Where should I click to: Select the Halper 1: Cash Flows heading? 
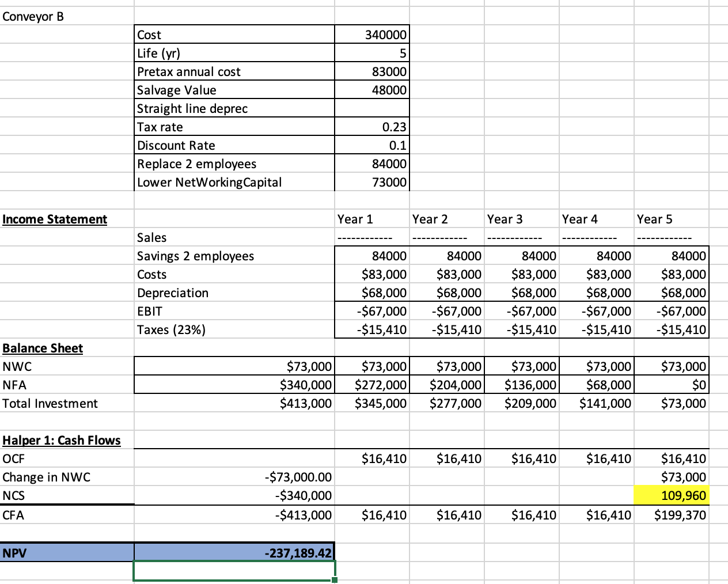pyautogui.click(x=62, y=440)
